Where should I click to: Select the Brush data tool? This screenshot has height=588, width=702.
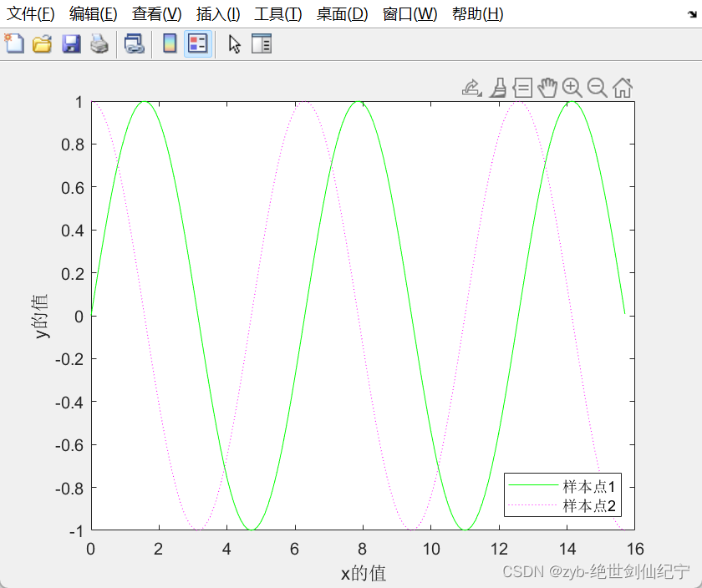tap(498, 88)
